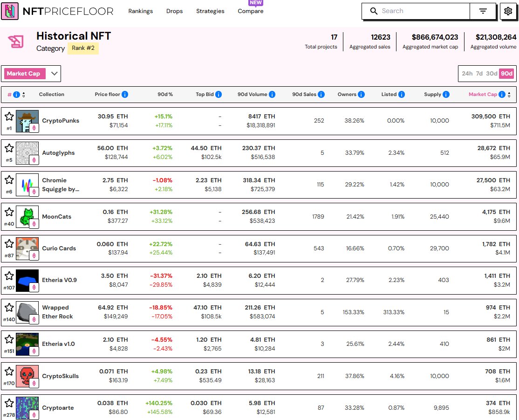The height and width of the screenshot is (420, 519).
Task: Open the search filter icon
Action: [x=483, y=11]
